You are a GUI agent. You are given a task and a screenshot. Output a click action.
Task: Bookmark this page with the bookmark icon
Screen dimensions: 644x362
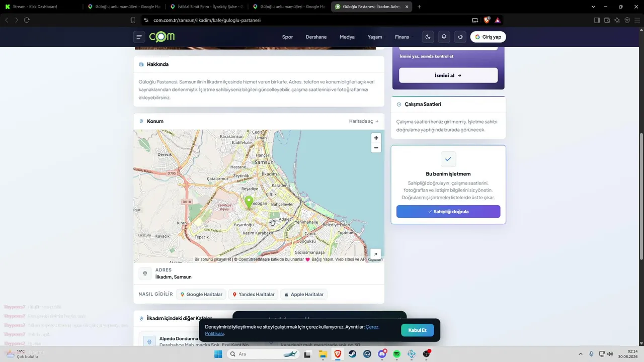133,20
